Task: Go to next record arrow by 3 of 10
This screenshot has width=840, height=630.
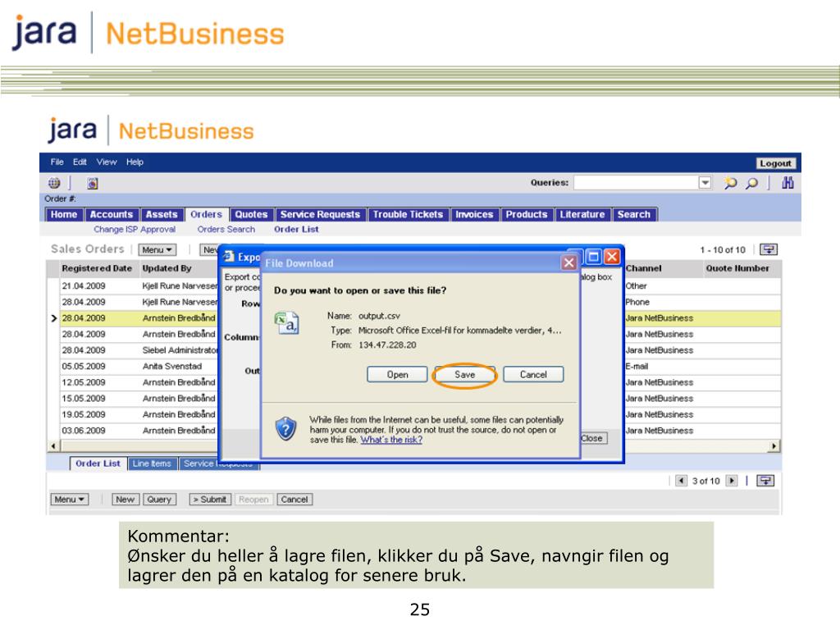Action: pos(732,481)
